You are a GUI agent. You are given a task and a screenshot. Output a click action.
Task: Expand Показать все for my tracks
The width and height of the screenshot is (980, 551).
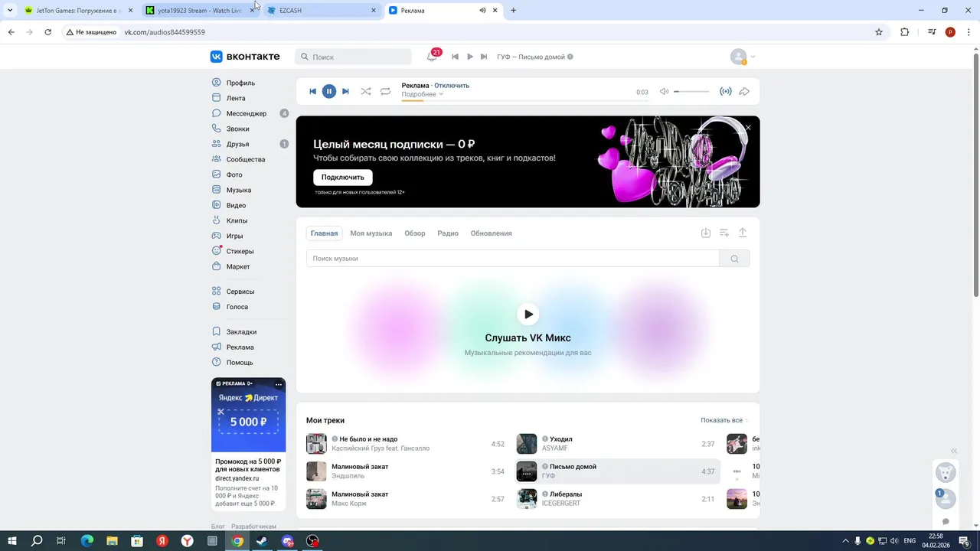724,420
